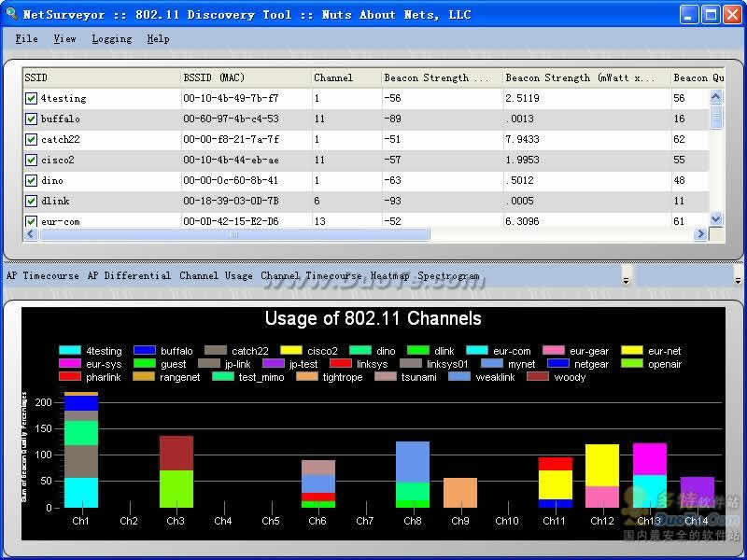This screenshot has width=747, height=560.
Task: Maximize the NetSurveyor window
Action: coord(712,14)
